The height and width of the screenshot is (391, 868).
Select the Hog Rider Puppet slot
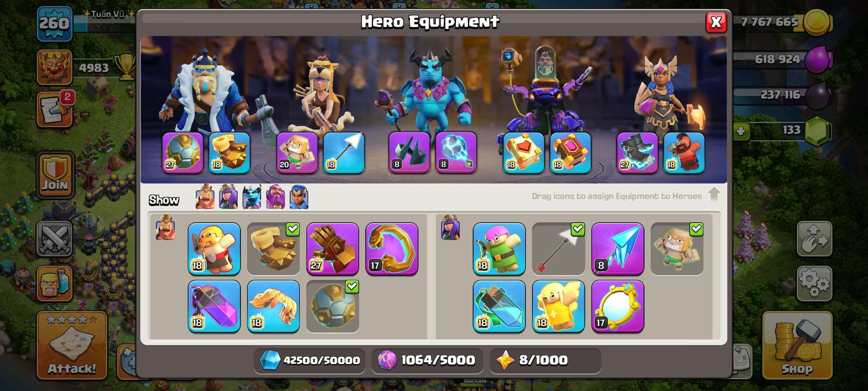(684, 152)
